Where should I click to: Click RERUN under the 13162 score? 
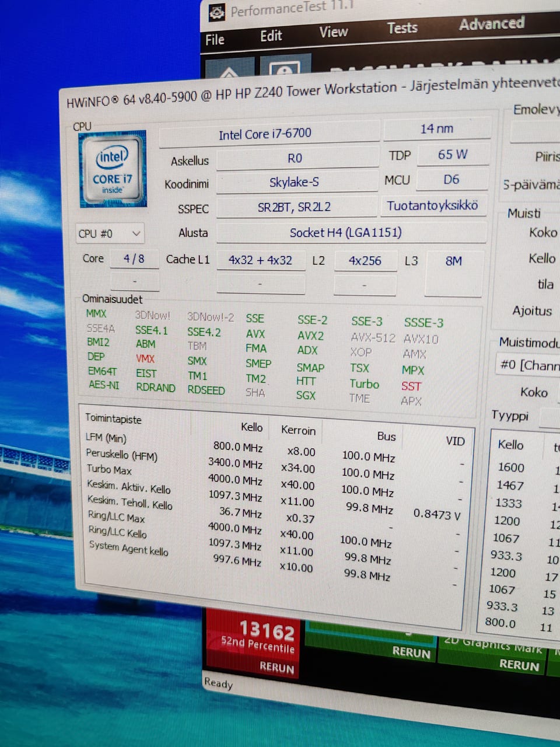(276, 667)
